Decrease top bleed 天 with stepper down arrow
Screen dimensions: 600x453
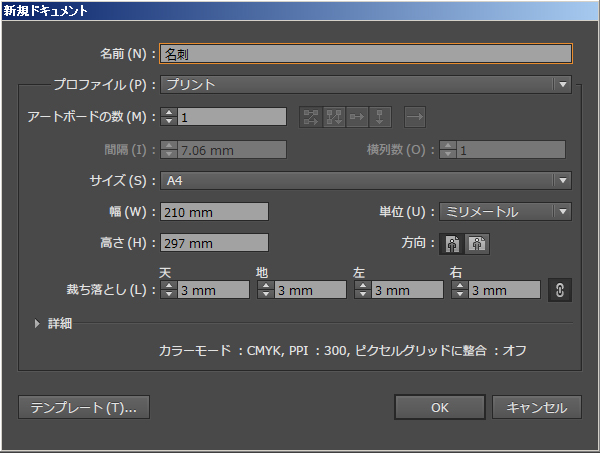(168, 294)
